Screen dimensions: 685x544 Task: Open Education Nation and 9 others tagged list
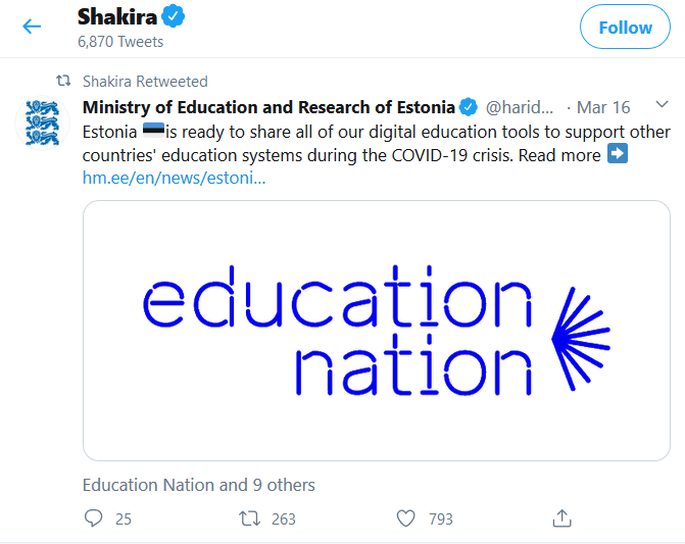point(199,485)
